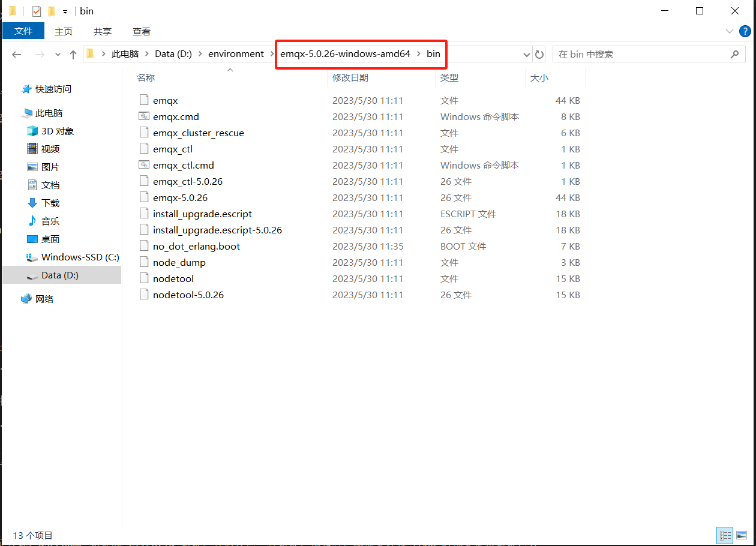The height and width of the screenshot is (546, 756).
Task: Expand the ribbon with the chevron
Action: [730, 31]
